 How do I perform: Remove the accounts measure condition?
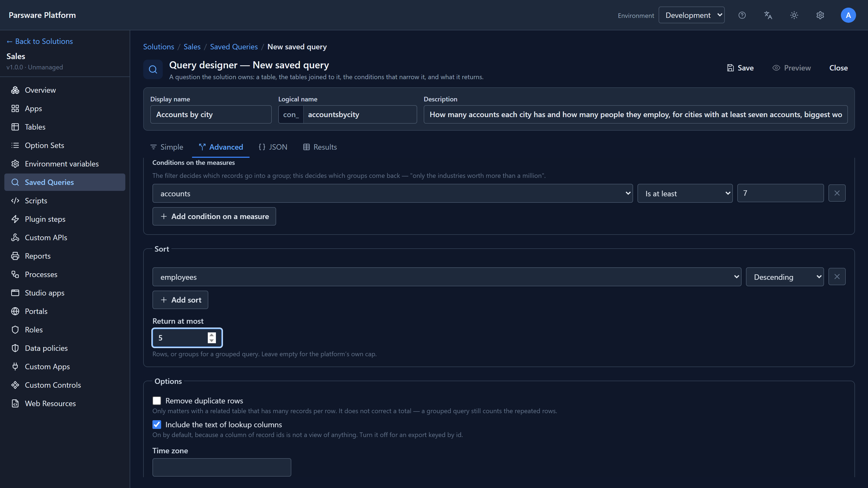(x=837, y=193)
